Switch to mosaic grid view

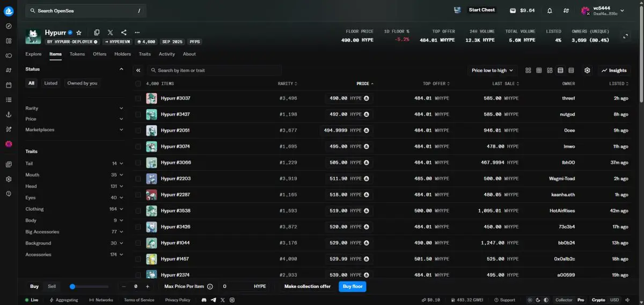550,70
